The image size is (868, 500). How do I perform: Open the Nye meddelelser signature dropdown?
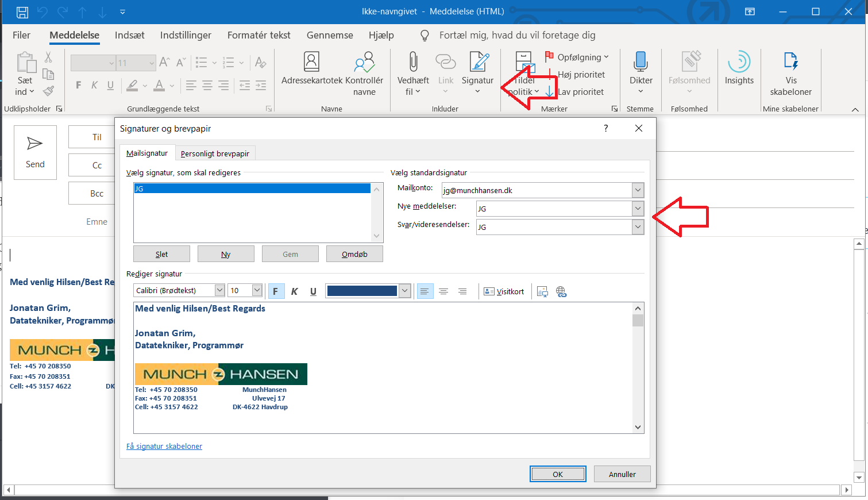(638, 209)
